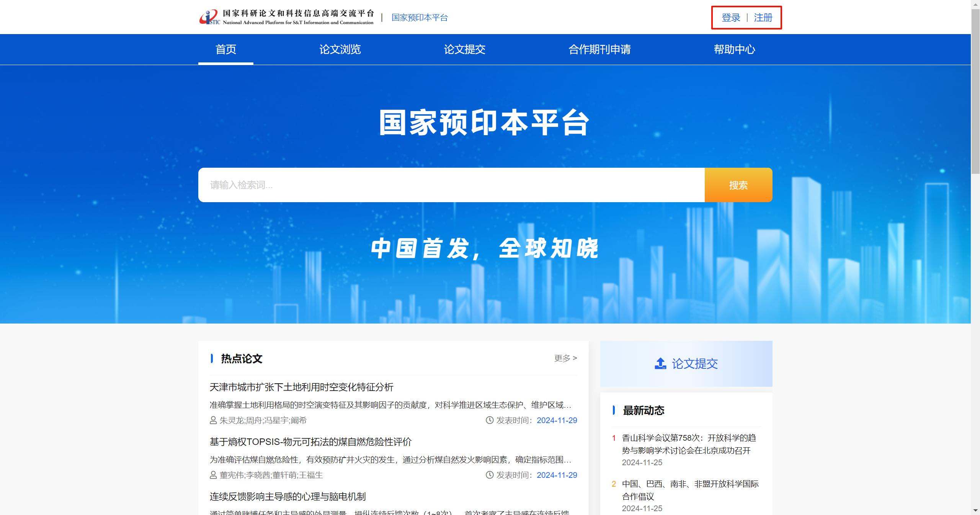
Task: Focus the 请输入检索词 search field
Action: click(x=451, y=185)
